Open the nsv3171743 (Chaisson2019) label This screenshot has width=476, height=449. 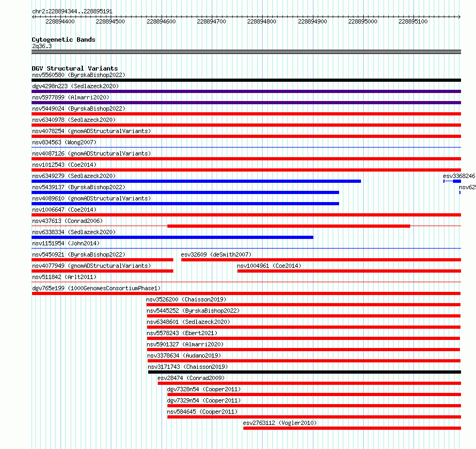(x=188, y=367)
